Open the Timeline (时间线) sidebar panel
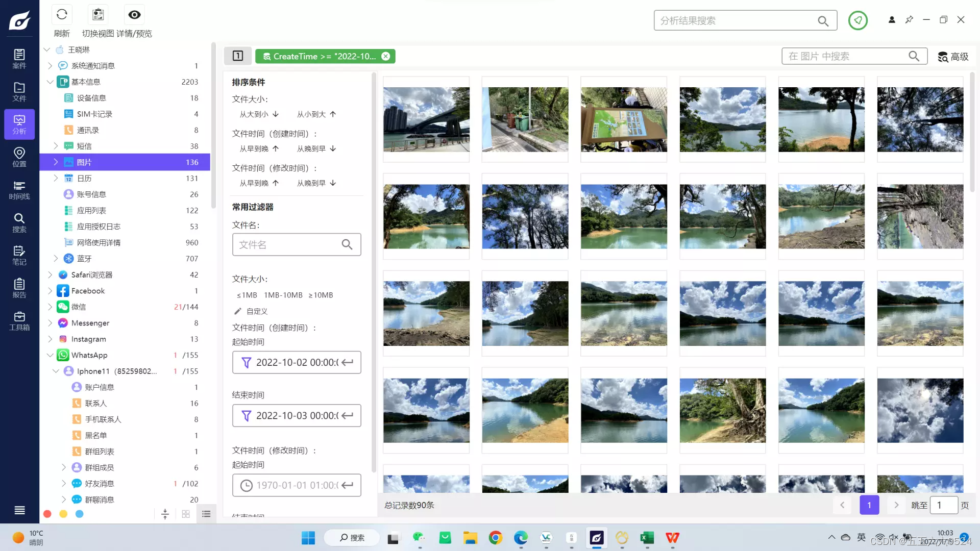The image size is (980, 551). tap(19, 190)
